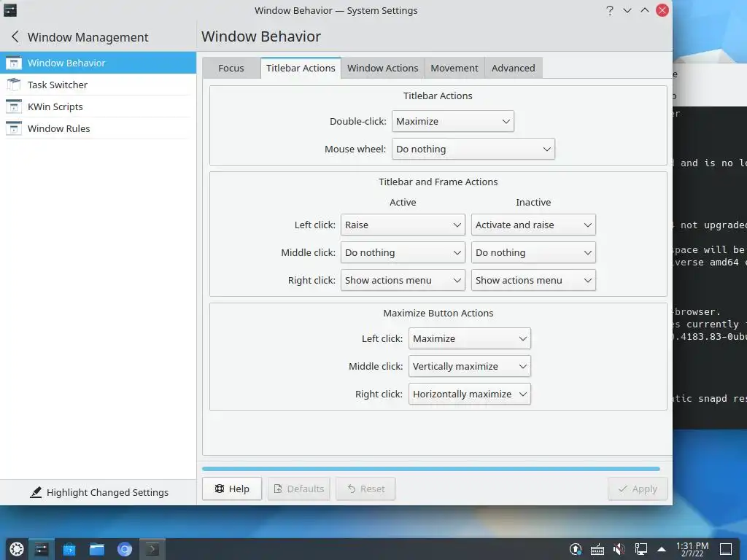This screenshot has width=747, height=560.
Task: Switch to the Window Actions tab
Action: pos(382,68)
